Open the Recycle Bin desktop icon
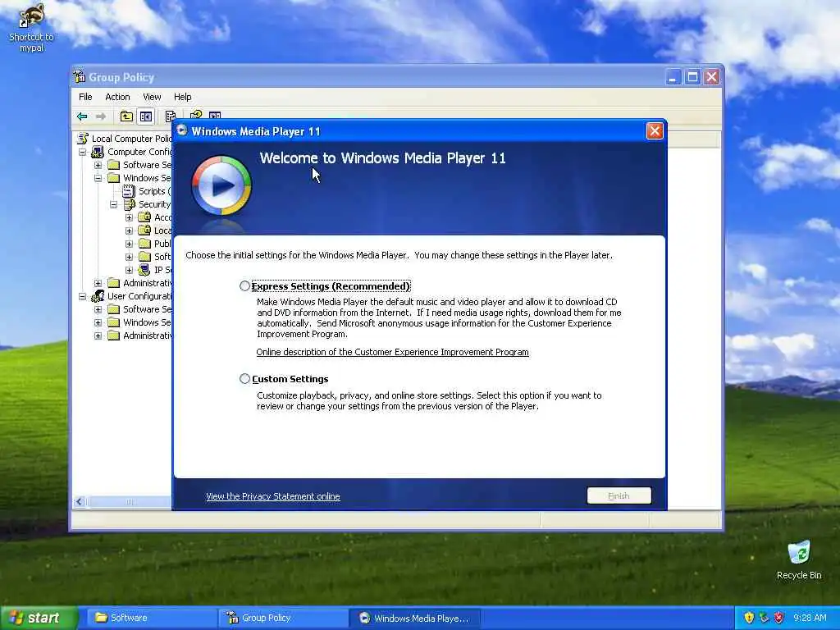 (x=798, y=560)
